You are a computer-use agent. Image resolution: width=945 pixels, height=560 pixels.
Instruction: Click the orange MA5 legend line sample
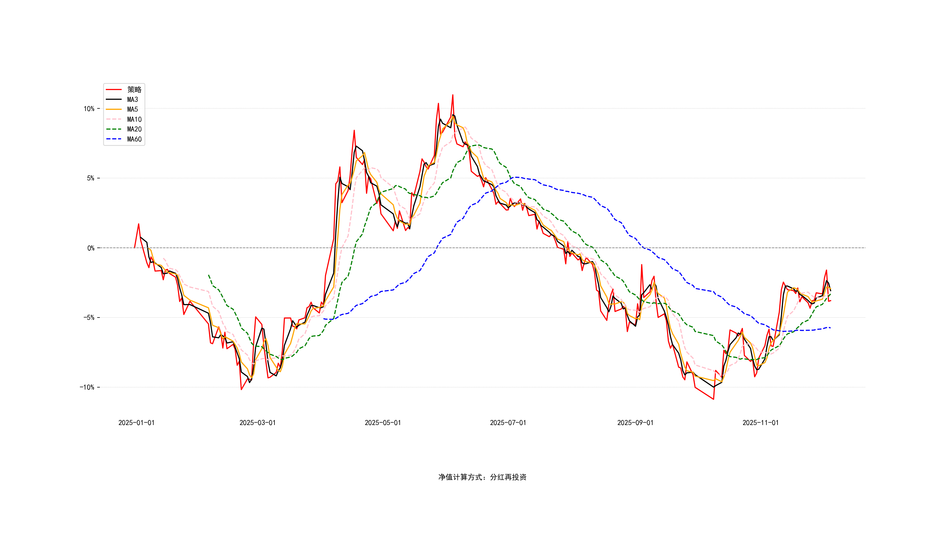(114, 110)
